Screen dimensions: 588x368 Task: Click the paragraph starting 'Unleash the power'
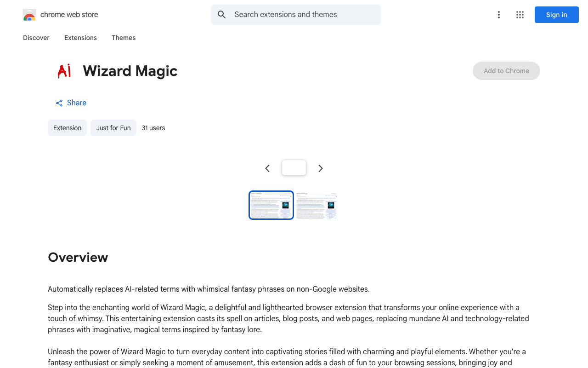287,357
